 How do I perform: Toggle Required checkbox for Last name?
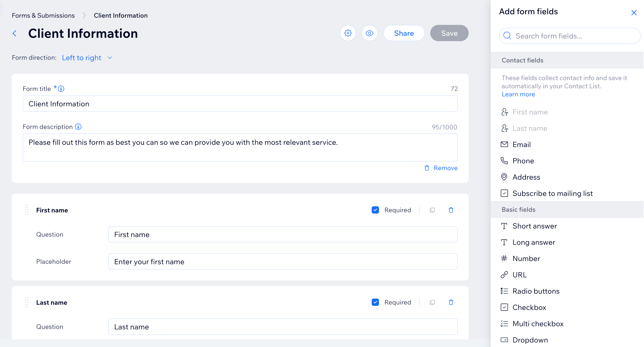376,303
